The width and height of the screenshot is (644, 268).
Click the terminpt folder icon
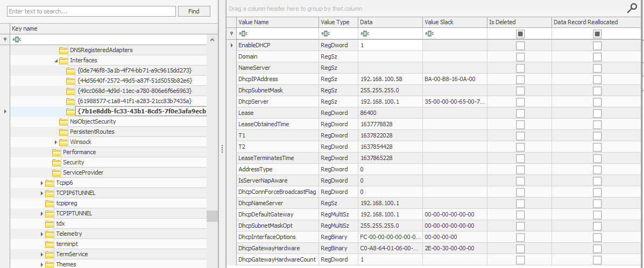coord(49,244)
